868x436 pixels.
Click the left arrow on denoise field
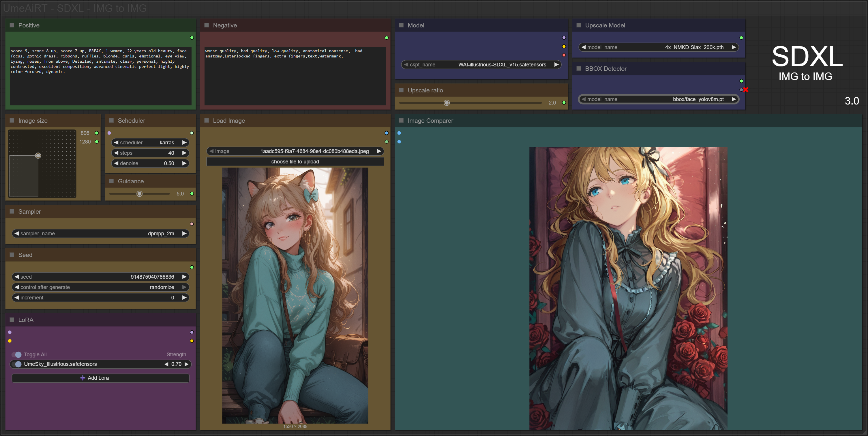(x=116, y=163)
